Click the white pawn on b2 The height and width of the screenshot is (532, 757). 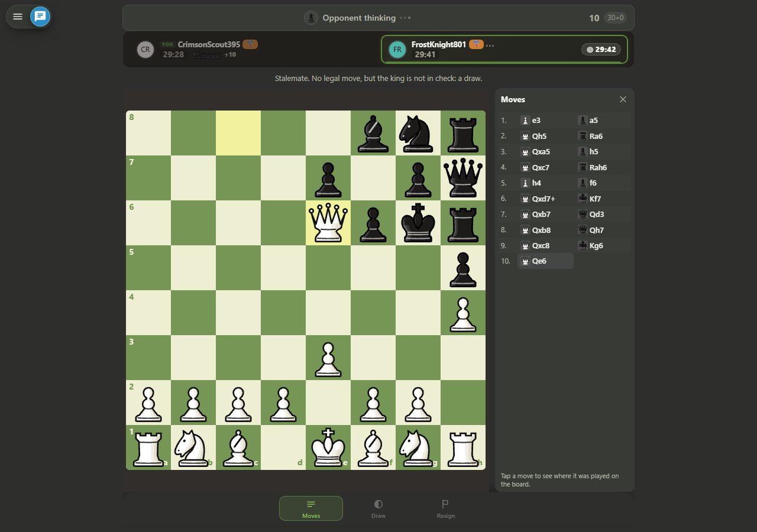tap(193, 403)
